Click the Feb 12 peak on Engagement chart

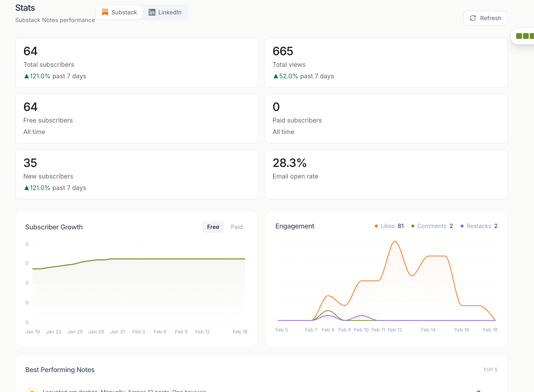pyautogui.click(x=395, y=242)
